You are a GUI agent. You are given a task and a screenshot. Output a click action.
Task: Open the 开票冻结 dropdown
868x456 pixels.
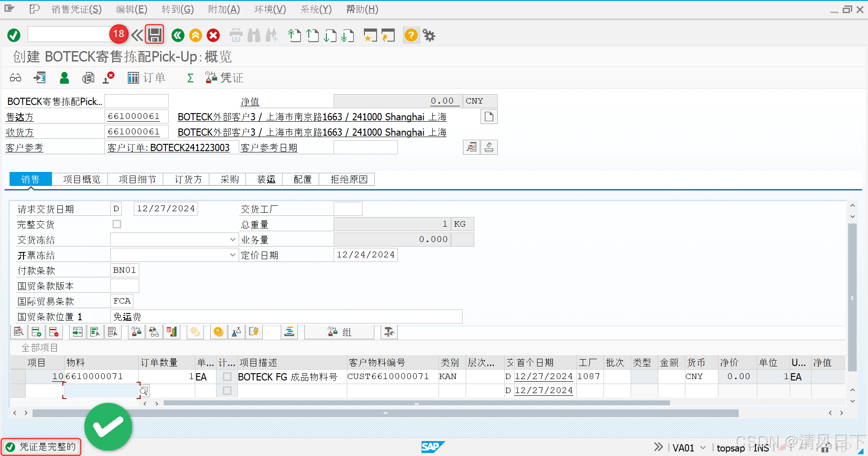pos(232,255)
